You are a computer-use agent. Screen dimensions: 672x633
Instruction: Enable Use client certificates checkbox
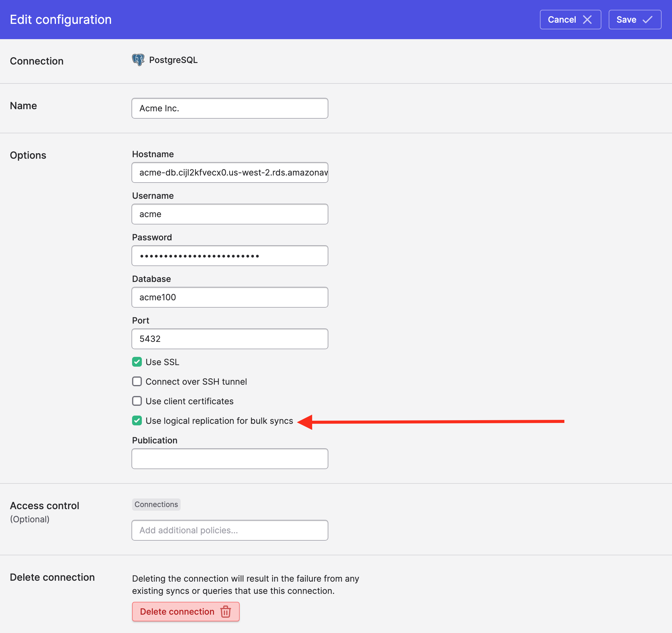pyautogui.click(x=137, y=401)
